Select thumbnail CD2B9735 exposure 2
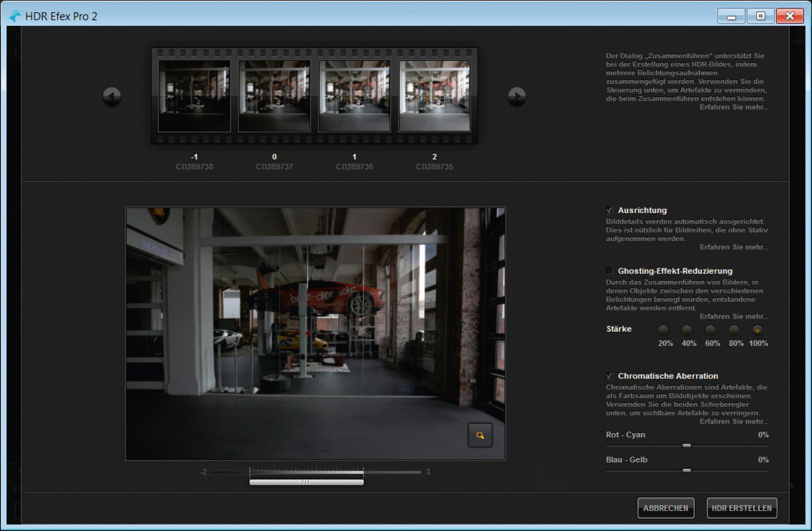 (435, 96)
